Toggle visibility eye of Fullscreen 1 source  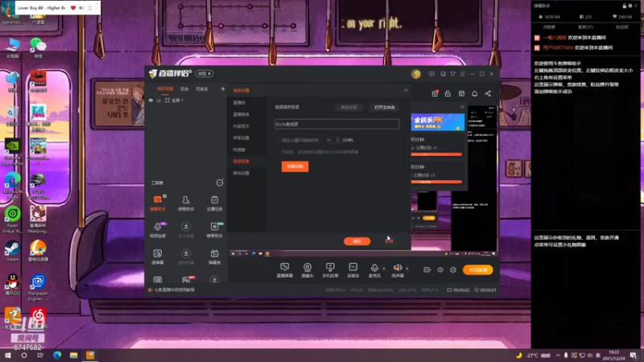[151, 100]
